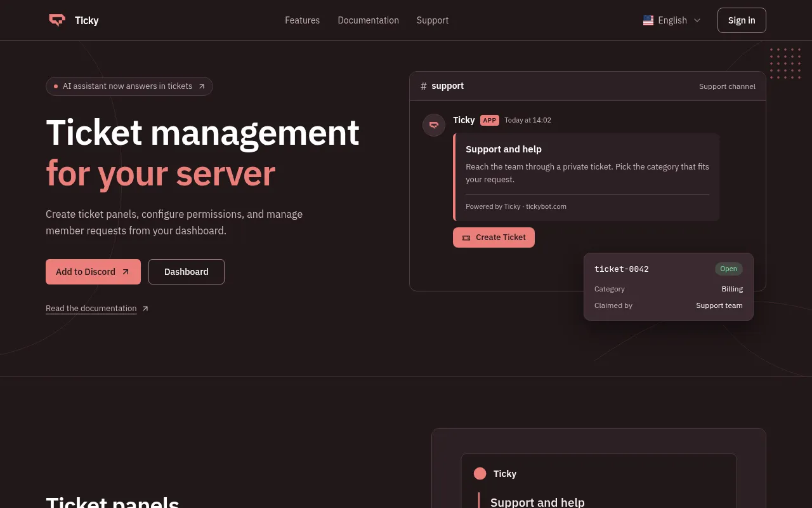
Task: Click the arrow icon beside Read the documentation
Action: pos(145,309)
